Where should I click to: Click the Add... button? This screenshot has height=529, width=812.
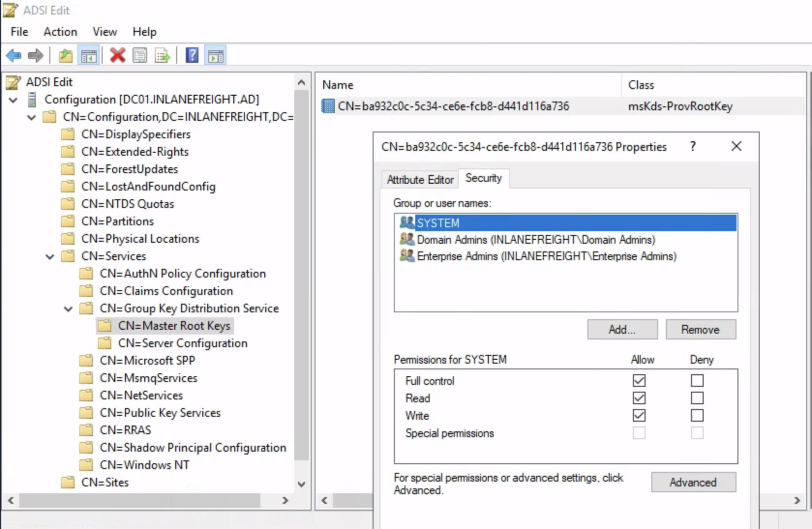[622, 329]
